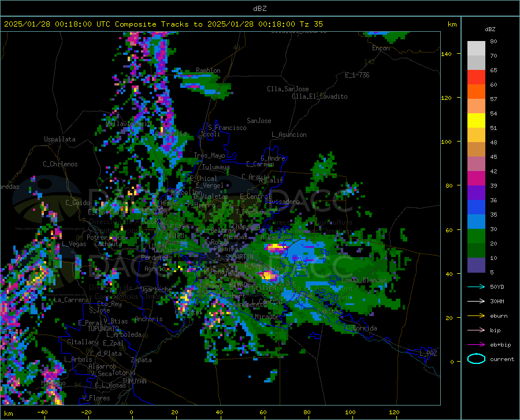Click the pink bip arrow in legend
Viewport: 520px width, 420px height.
click(x=476, y=330)
